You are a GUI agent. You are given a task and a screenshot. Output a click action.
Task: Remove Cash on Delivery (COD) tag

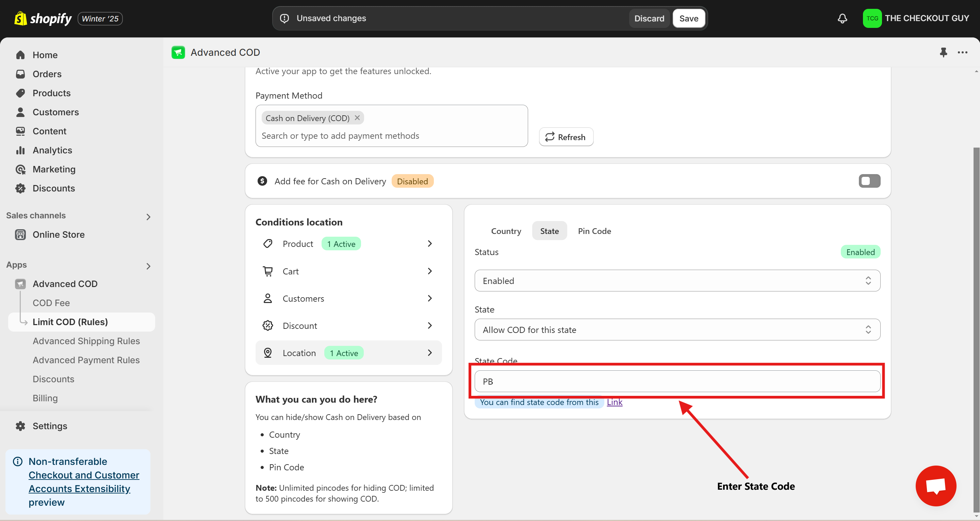click(357, 118)
